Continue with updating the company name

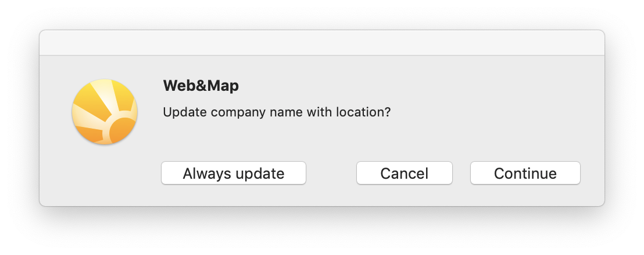tap(525, 173)
